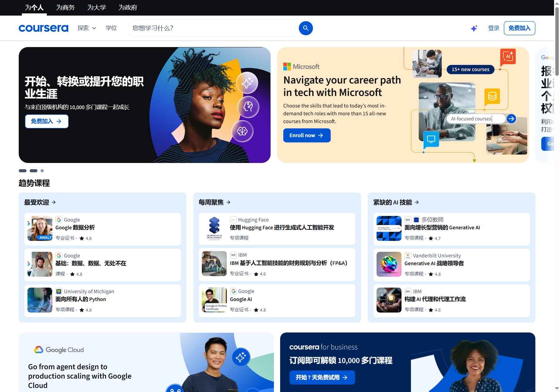The width and height of the screenshot is (560, 392).
Task: Click the University of Michigan logo icon
Action: pyautogui.click(x=59, y=291)
